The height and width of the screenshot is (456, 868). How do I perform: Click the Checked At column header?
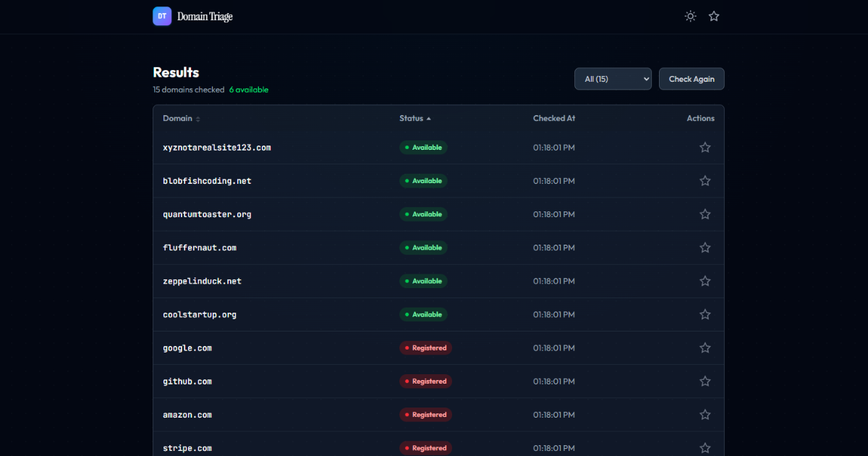pyautogui.click(x=554, y=118)
